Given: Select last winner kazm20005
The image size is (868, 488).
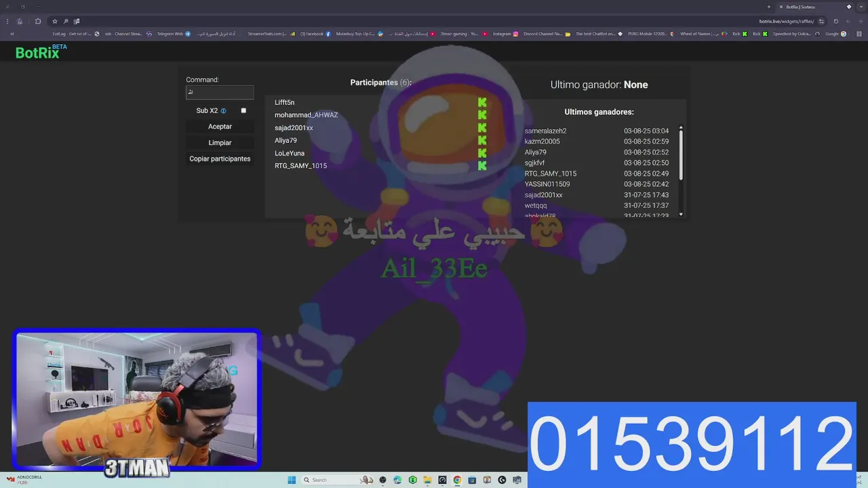Looking at the screenshot, I should 542,142.
